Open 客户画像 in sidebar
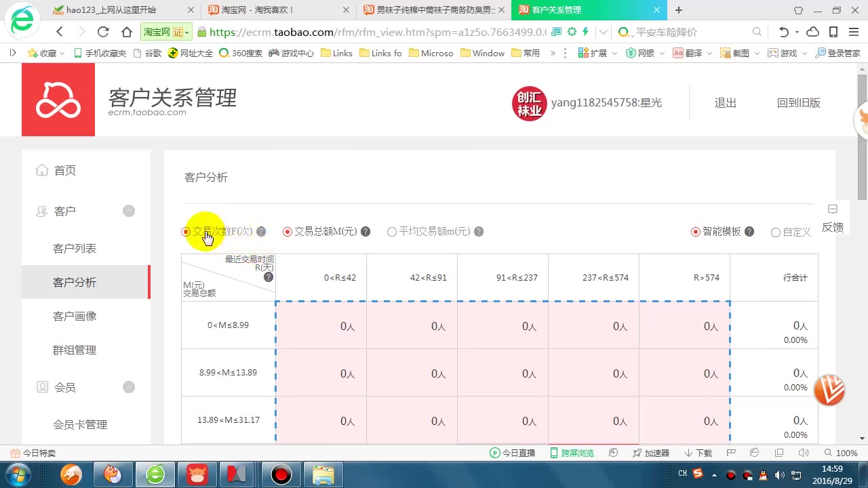The image size is (868, 488). pyautogui.click(x=75, y=317)
